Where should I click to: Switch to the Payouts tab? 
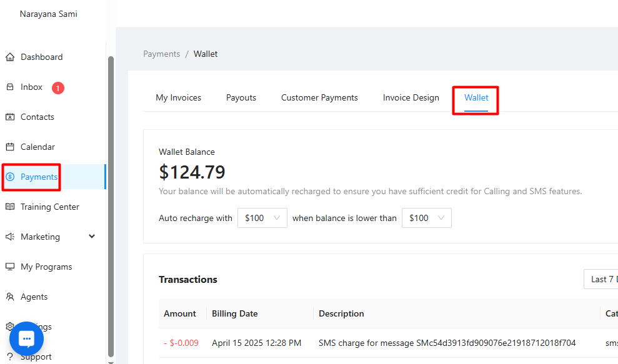(x=241, y=97)
